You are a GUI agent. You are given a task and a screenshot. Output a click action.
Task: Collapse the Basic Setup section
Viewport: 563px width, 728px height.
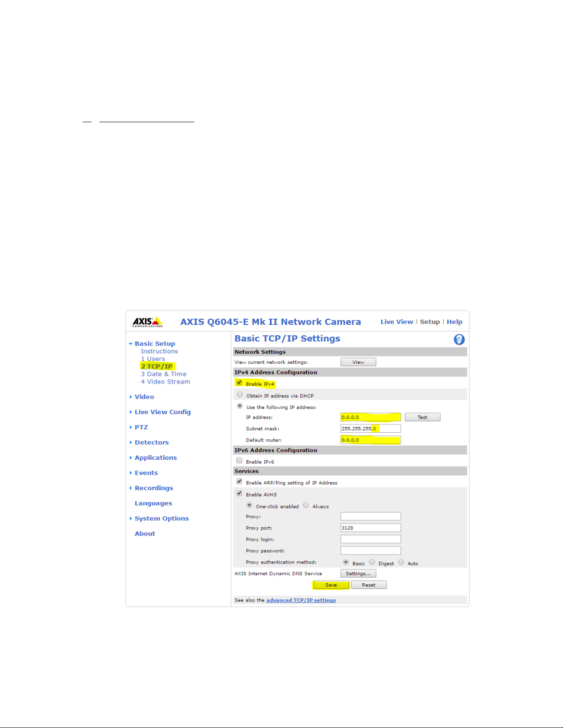pyautogui.click(x=154, y=344)
